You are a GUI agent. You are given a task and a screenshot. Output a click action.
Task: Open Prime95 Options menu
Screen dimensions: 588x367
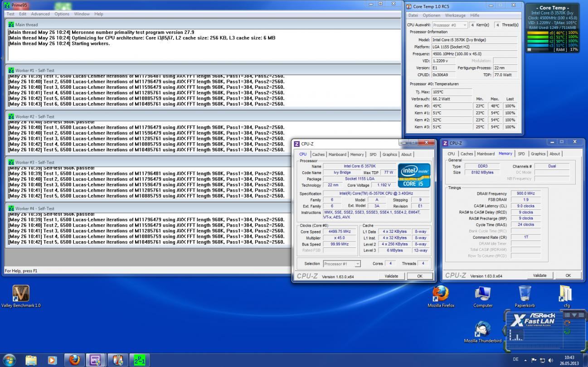pyautogui.click(x=62, y=14)
